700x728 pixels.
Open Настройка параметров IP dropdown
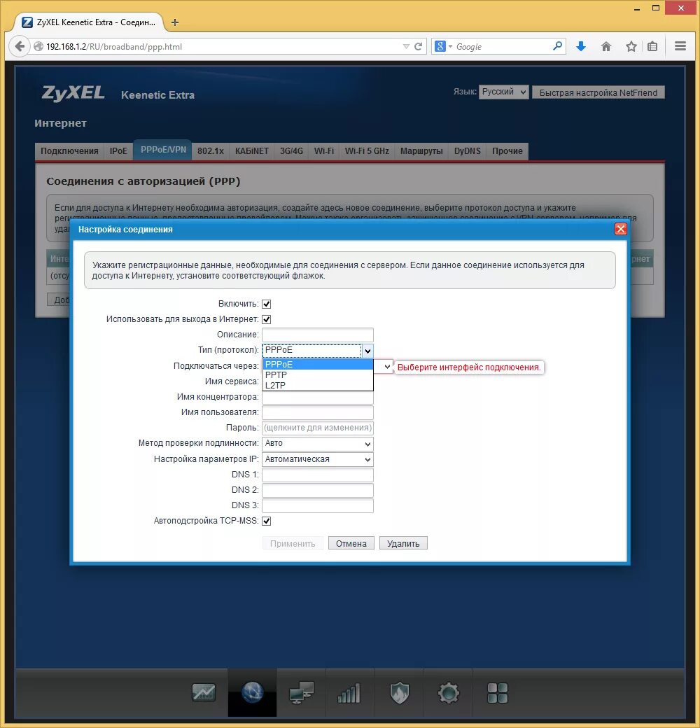[318, 459]
